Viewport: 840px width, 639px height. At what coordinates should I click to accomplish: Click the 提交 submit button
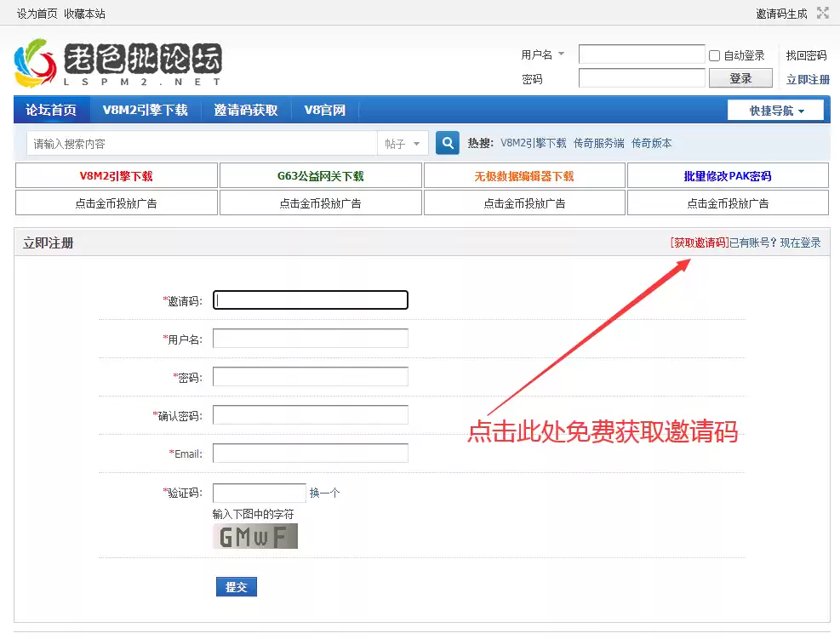tap(236, 586)
